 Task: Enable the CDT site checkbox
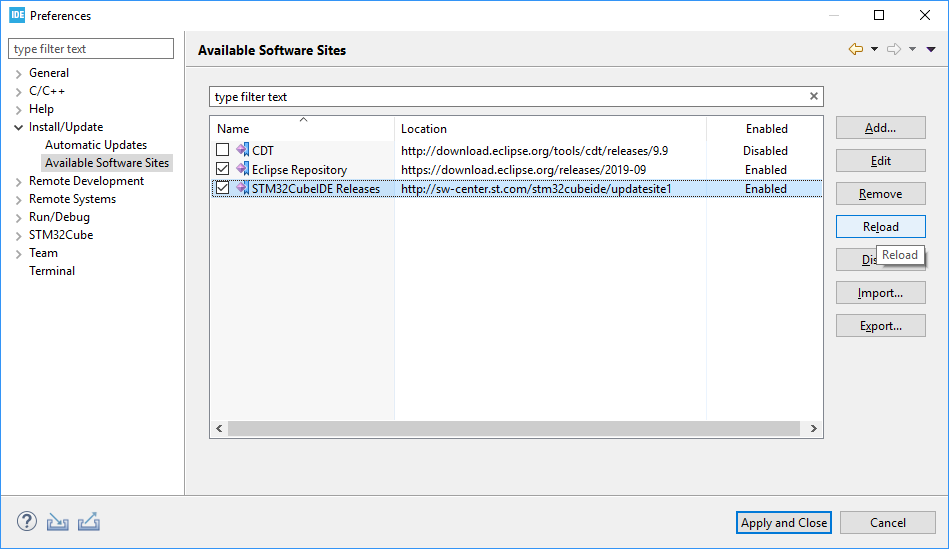click(x=222, y=150)
